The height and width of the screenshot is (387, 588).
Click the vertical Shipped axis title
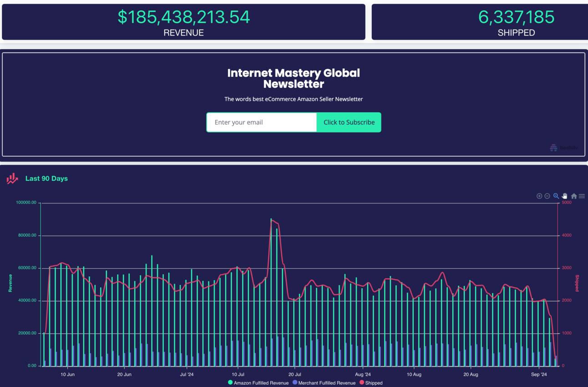pyautogui.click(x=577, y=283)
